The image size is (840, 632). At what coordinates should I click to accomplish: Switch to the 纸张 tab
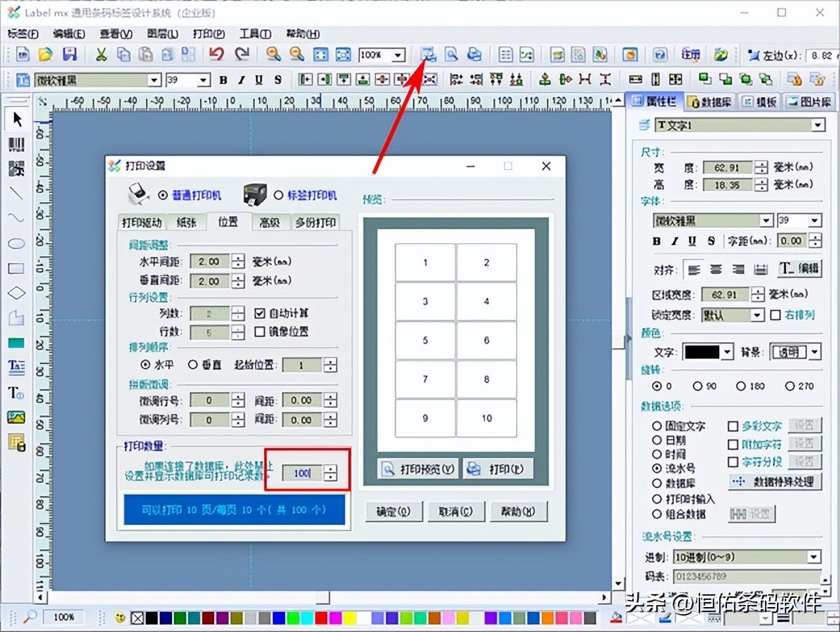[187, 223]
